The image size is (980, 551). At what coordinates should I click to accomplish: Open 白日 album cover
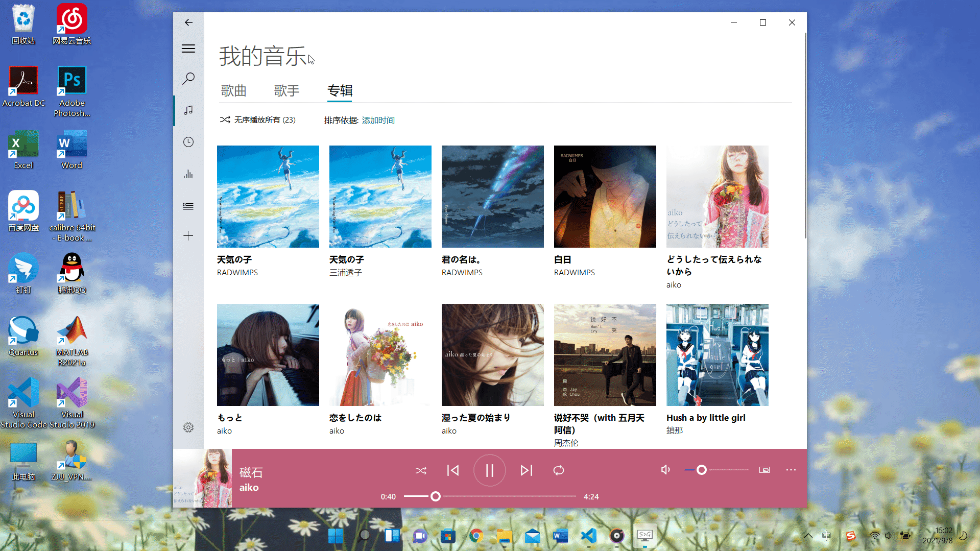point(605,197)
